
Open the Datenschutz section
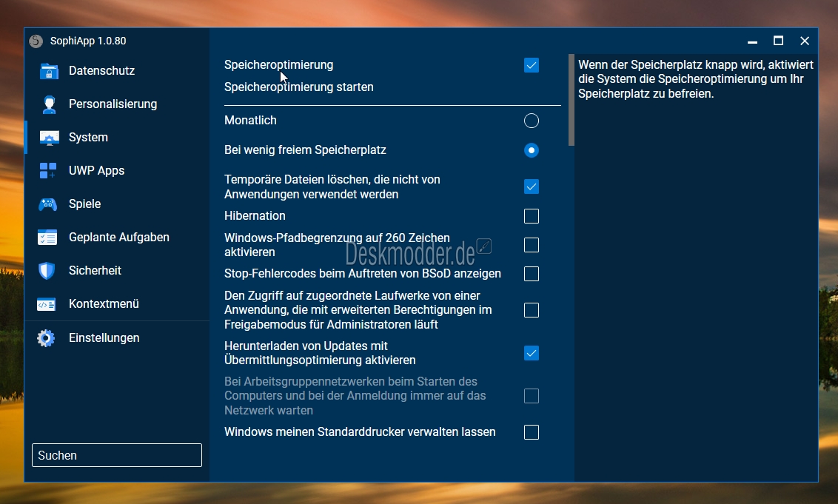coord(101,70)
